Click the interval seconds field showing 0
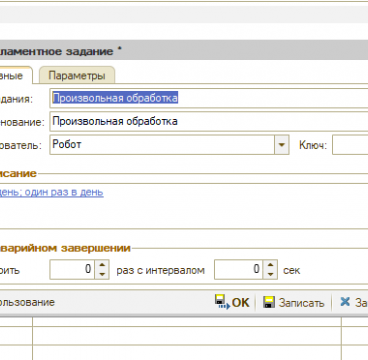368x360 pixels. [239, 269]
